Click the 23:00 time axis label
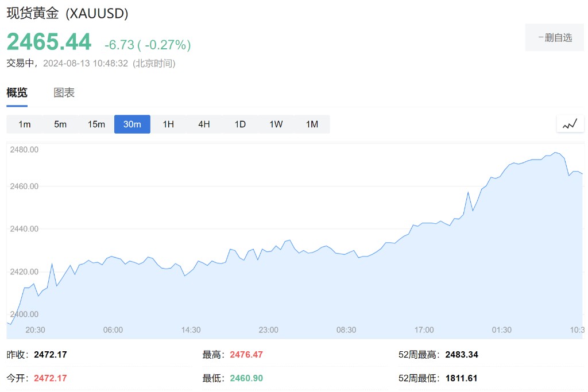 [x=268, y=330]
